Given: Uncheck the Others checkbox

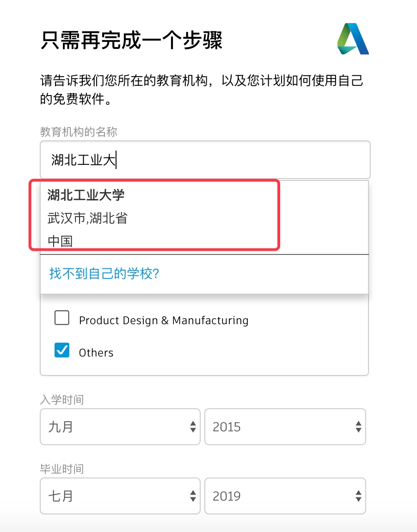Looking at the screenshot, I should 62,351.
